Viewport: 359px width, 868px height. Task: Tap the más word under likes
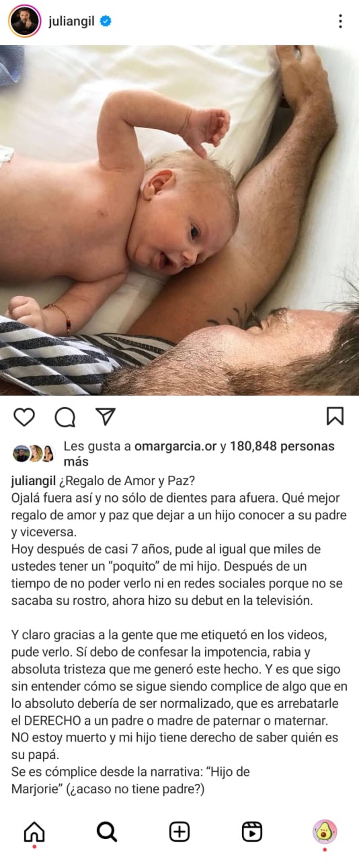76,462
